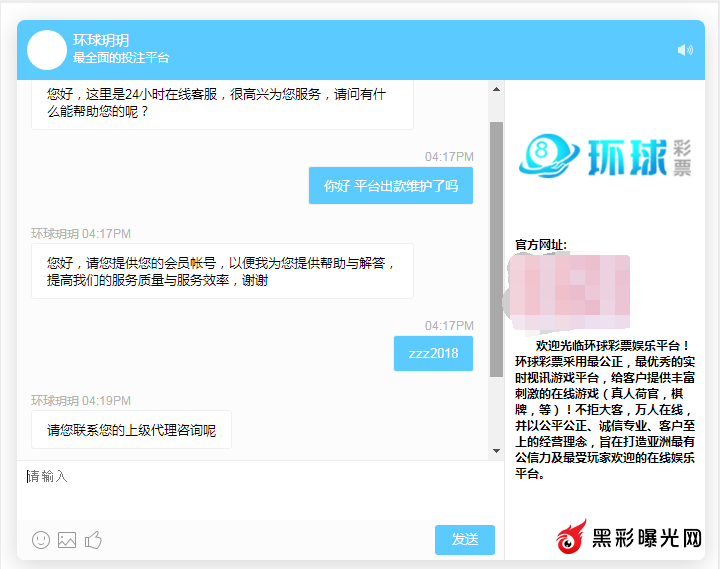The image size is (720, 569).
Task: Open the blurred official website link
Action: [x=572, y=292]
